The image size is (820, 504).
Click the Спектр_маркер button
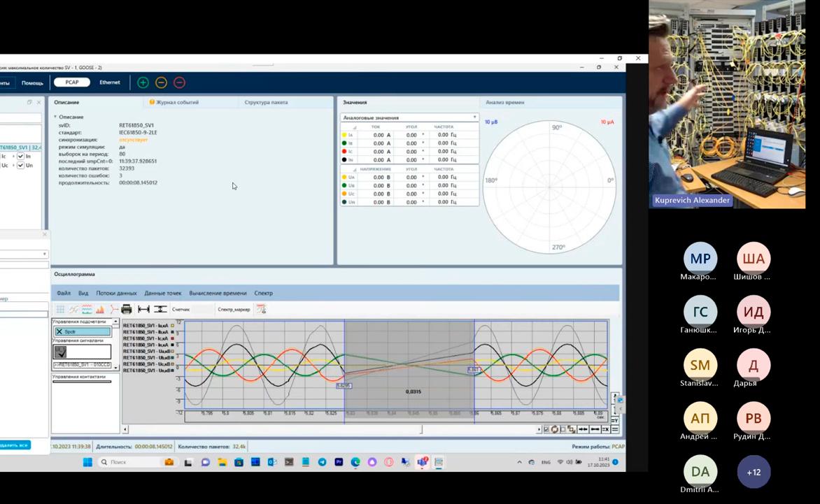pos(234,310)
